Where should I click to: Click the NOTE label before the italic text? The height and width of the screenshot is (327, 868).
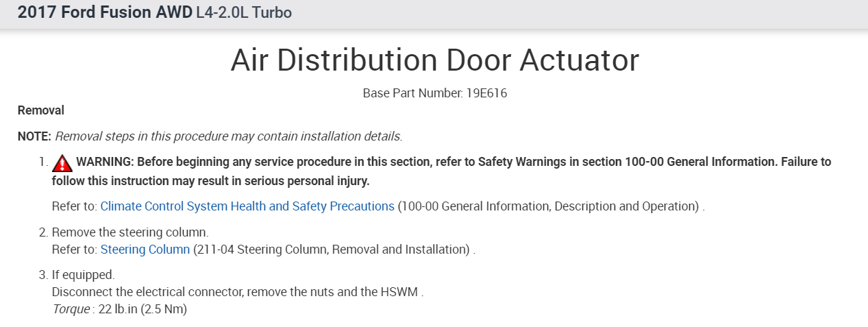coord(34,136)
